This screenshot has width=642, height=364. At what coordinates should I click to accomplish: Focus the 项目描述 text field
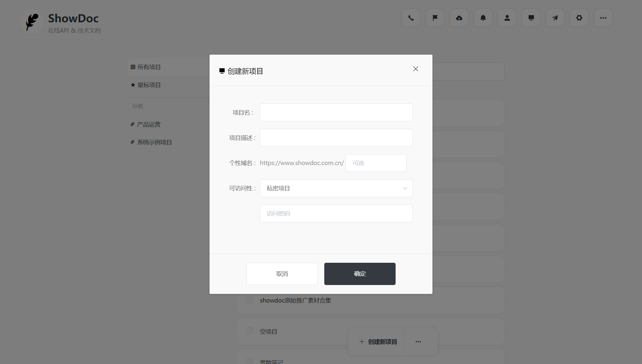click(x=336, y=138)
